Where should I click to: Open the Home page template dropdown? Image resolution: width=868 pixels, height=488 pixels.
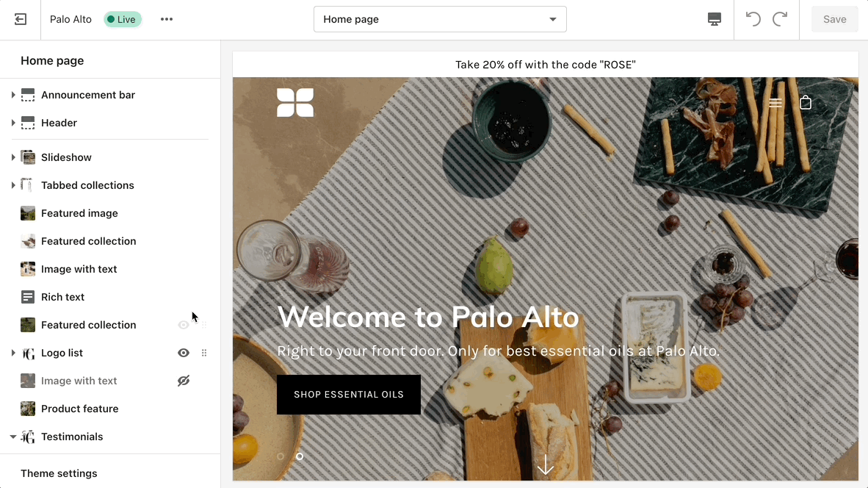coord(440,19)
